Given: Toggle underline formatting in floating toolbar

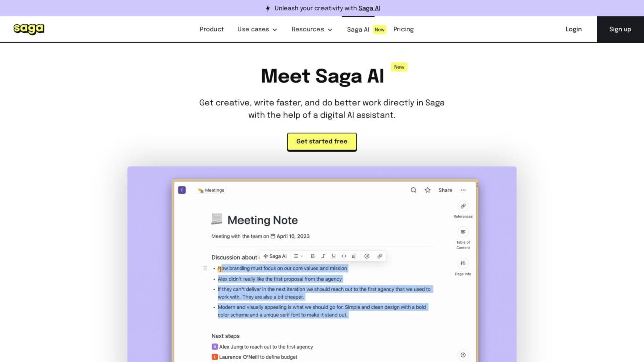Looking at the screenshot, I should tap(333, 256).
